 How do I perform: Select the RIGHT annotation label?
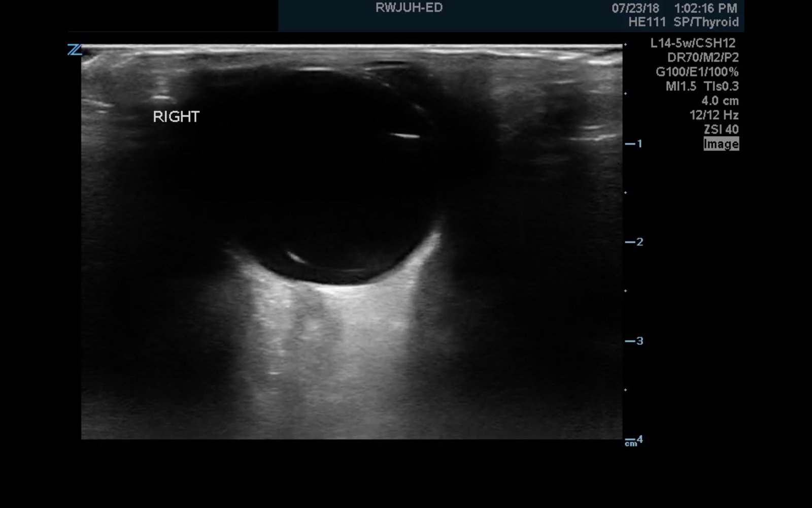176,117
